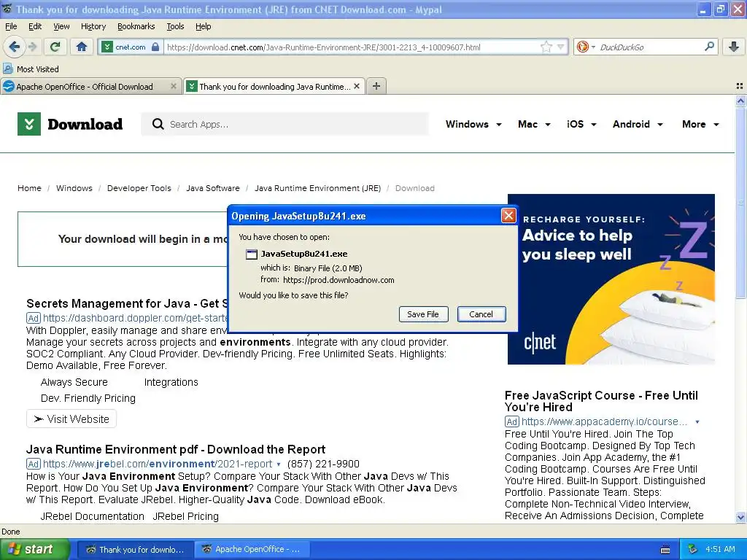
Task: Click the Ad badge beside jrebel link
Action: [x=34, y=464]
